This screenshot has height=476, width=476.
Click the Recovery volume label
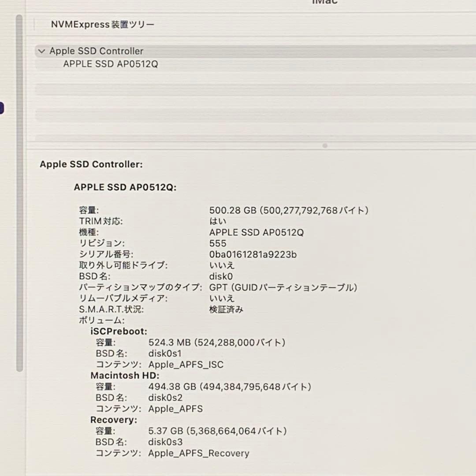(x=114, y=420)
